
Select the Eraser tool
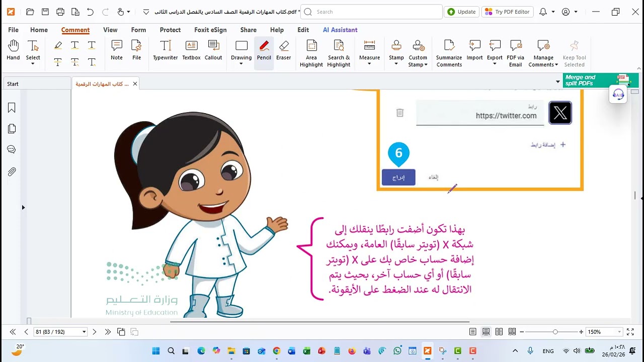point(284,51)
